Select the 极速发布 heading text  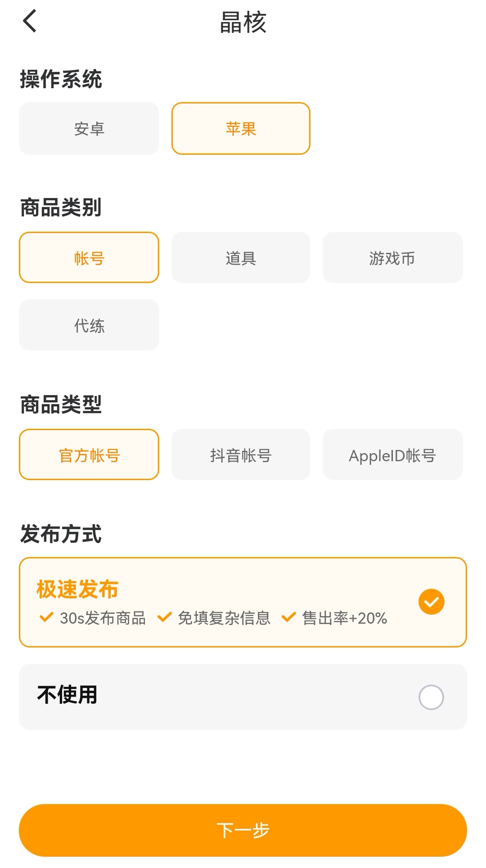click(77, 589)
